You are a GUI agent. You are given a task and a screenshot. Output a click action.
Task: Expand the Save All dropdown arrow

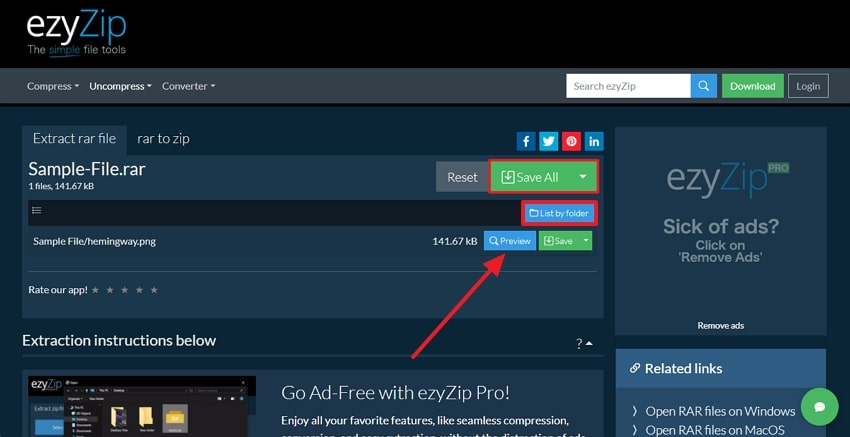pyautogui.click(x=583, y=177)
